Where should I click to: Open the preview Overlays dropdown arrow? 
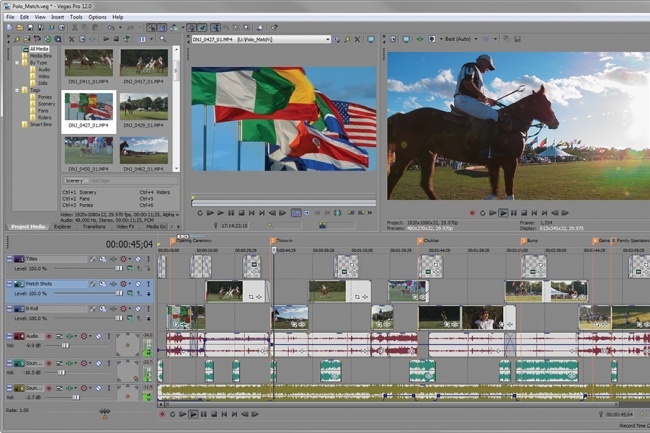(x=495, y=39)
